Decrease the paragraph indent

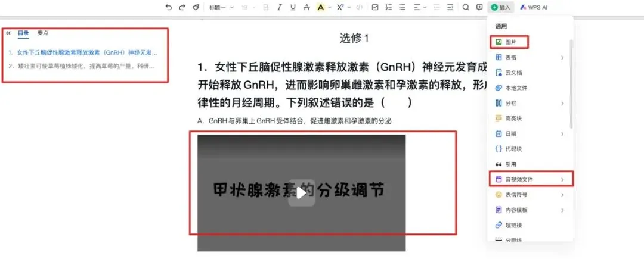coord(436,7)
